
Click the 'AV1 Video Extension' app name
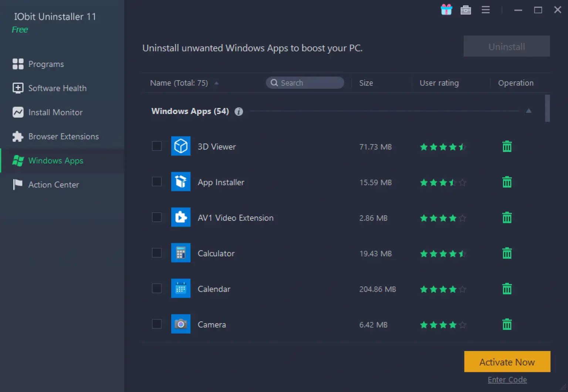[x=236, y=218]
